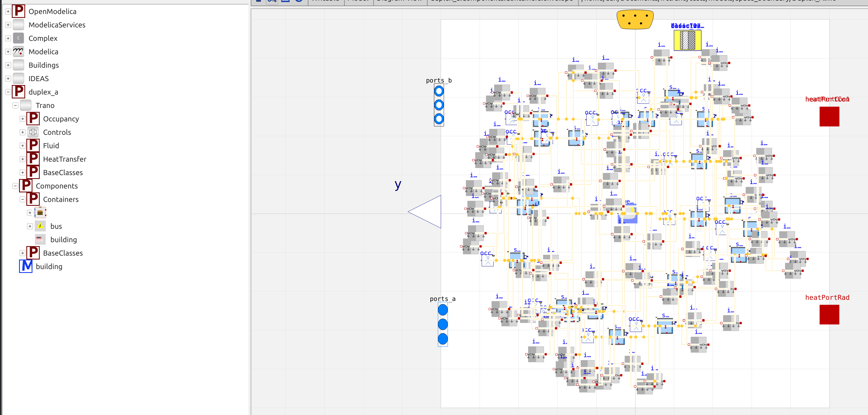
Task: Click the IDEAS library icon
Action: 18,79
